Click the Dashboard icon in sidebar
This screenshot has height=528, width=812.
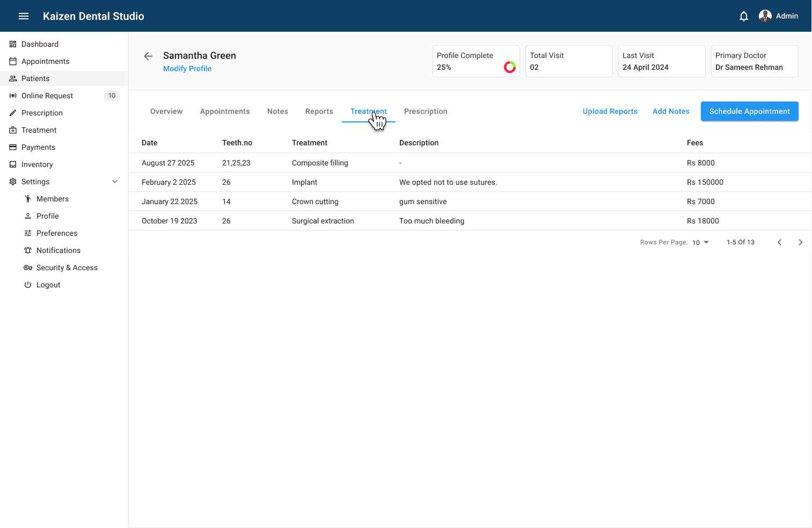13,44
